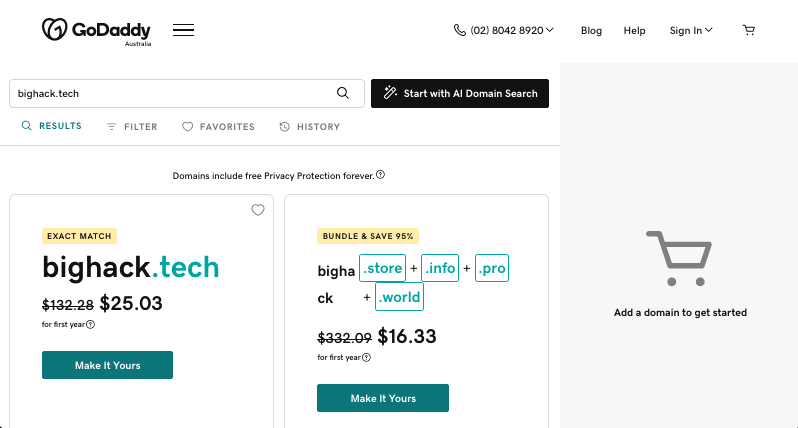Click Start with AI Domain Search button

[460, 93]
